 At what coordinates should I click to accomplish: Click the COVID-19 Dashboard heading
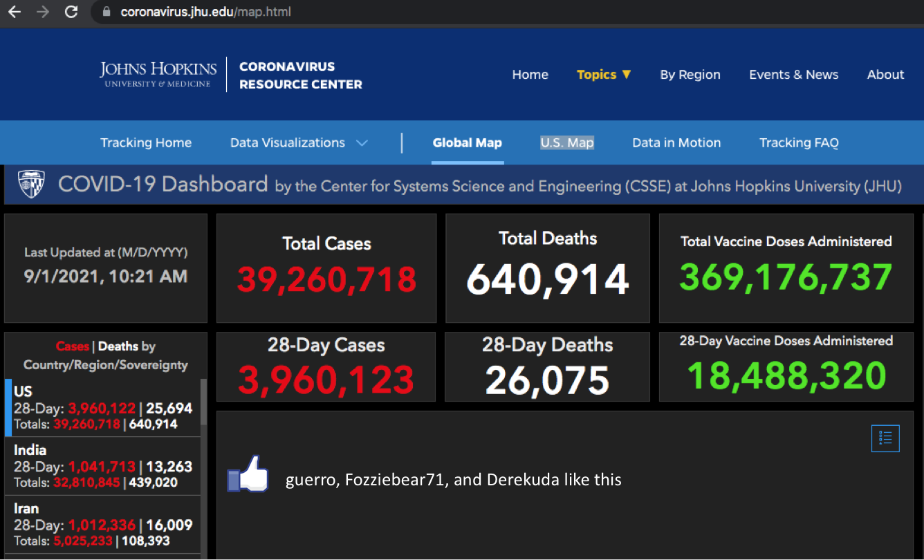click(163, 184)
